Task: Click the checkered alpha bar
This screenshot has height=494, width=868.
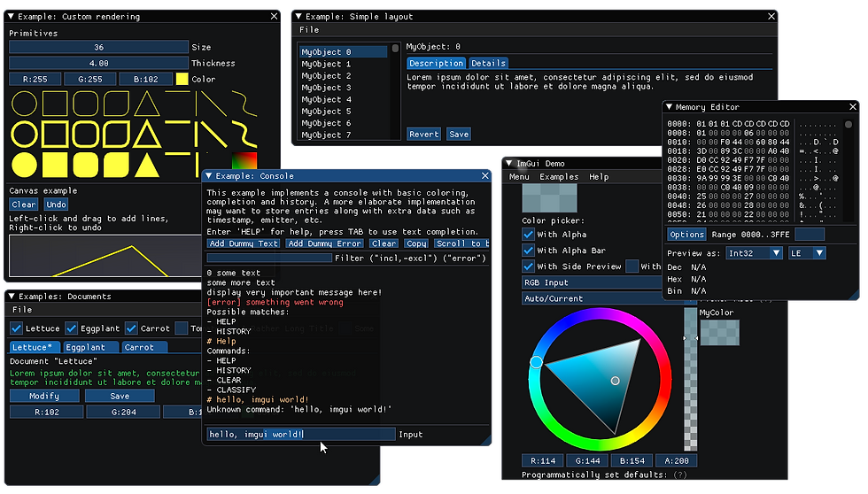Action: 690,380
